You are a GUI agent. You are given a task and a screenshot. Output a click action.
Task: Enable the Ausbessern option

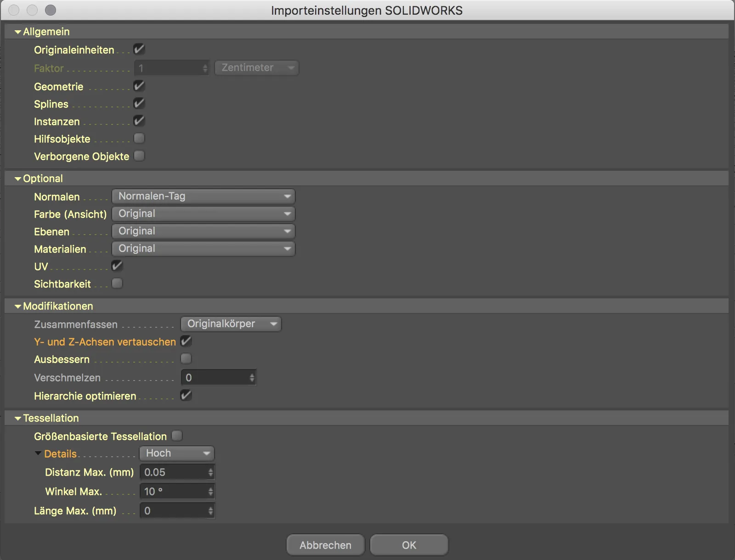pos(186,358)
